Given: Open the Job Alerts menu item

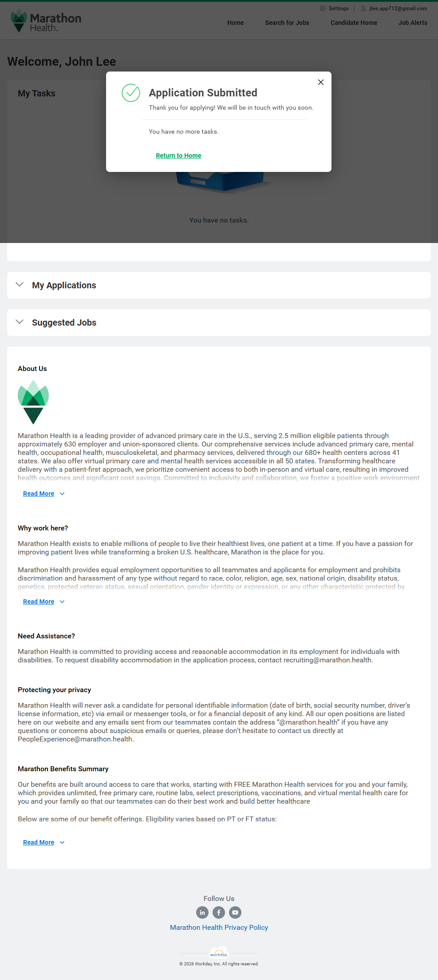Looking at the screenshot, I should [413, 23].
